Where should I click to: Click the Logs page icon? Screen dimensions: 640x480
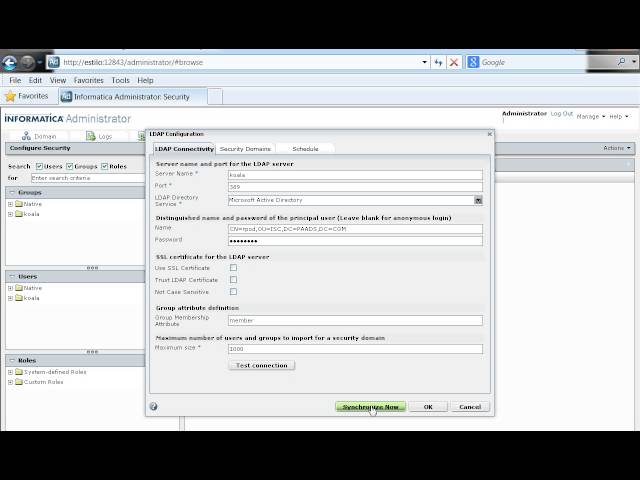(91, 136)
